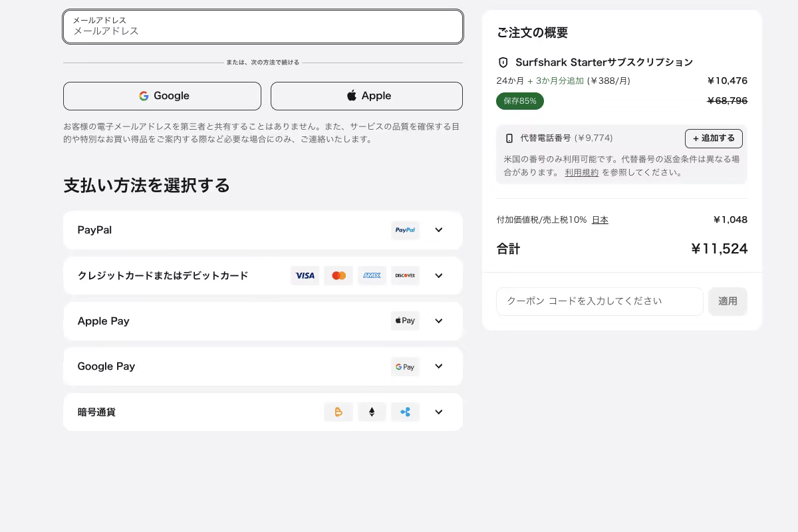798x532 pixels.
Task: Click the shield icon beside Surfshark Starter
Action: 503,63
